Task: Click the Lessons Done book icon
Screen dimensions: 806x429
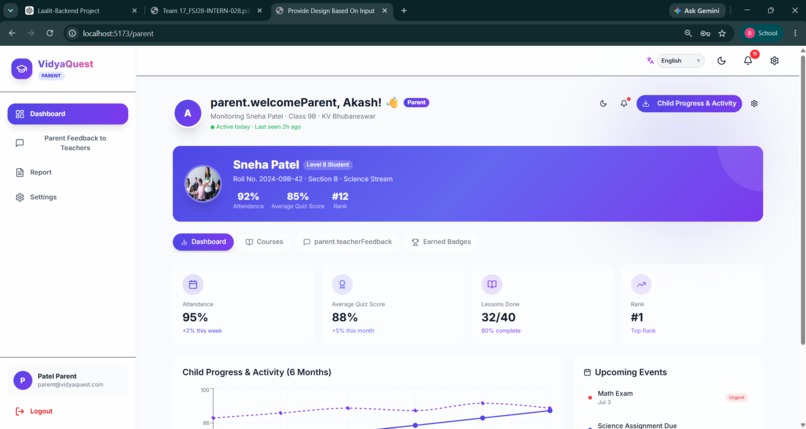Action: pyautogui.click(x=492, y=284)
